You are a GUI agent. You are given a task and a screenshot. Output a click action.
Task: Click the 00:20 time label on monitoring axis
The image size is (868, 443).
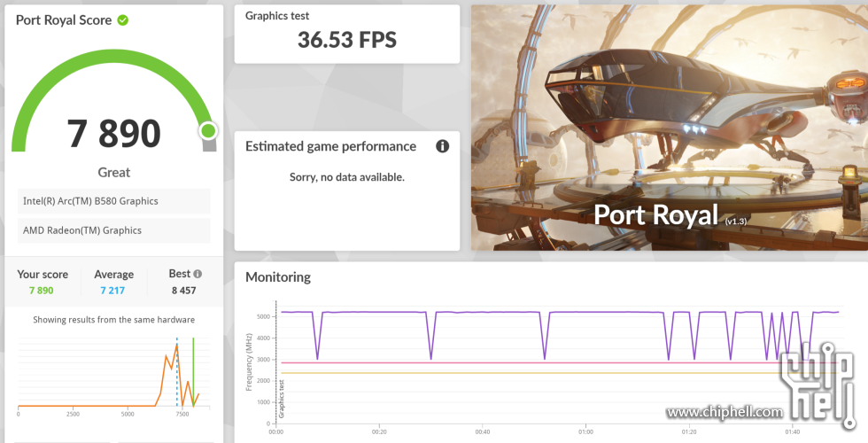(x=379, y=432)
